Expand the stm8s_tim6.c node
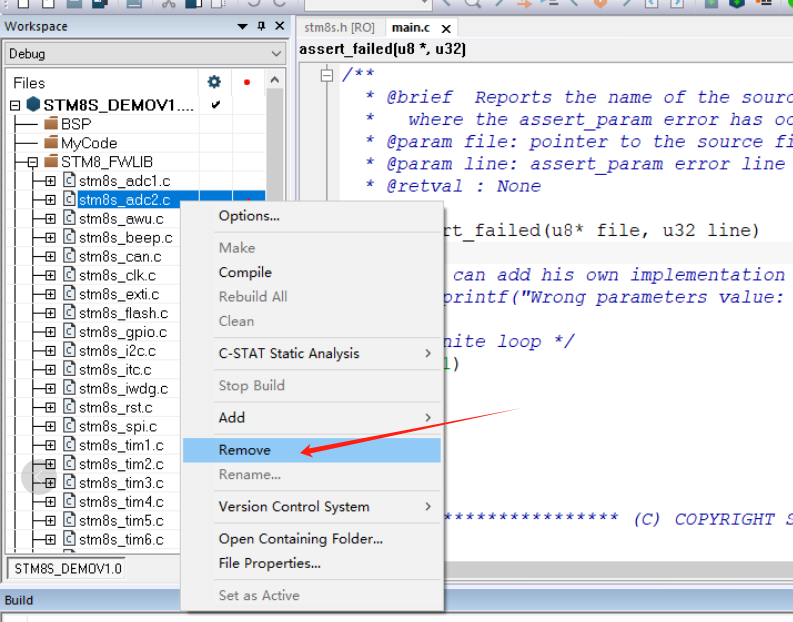 [50, 540]
